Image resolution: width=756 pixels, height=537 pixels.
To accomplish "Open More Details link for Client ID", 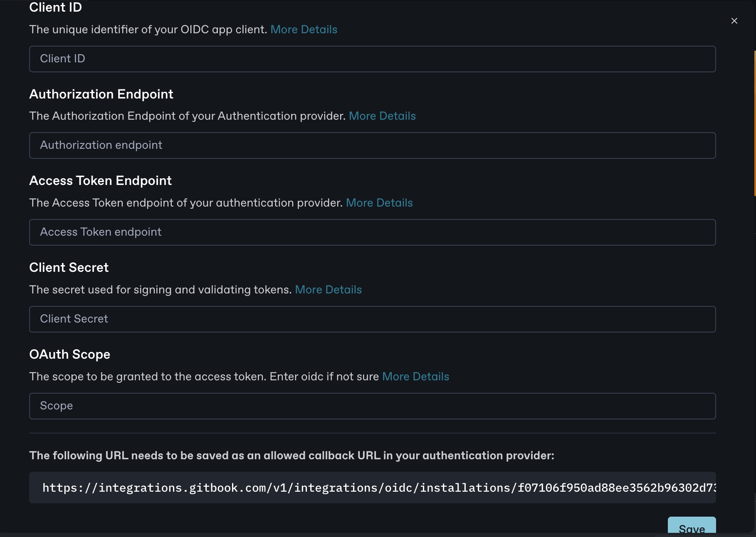I will [x=304, y=30].
